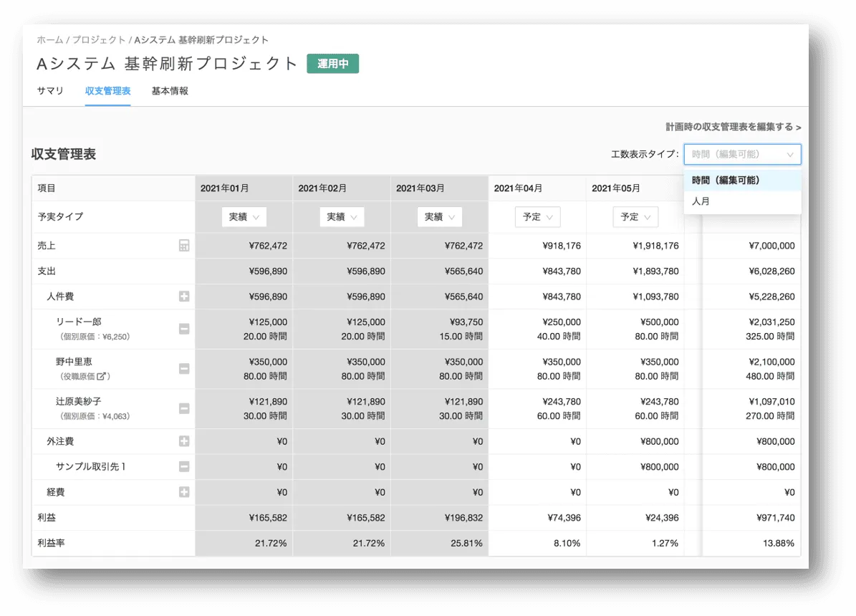This screenshot has width=856, height=616.
Task: Click the minus icon to remove リード一郎
Action: pyautogui.click(x=186, y=328)
